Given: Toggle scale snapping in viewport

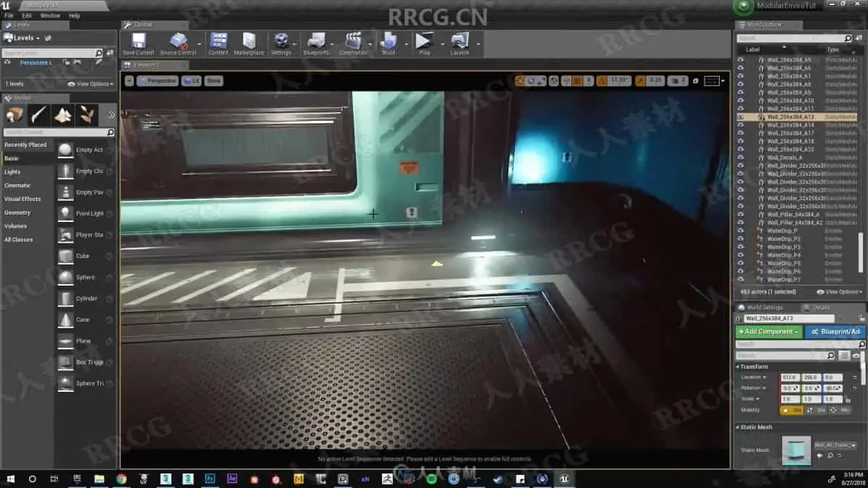Looking at the screenshot, I should point(640,81).
